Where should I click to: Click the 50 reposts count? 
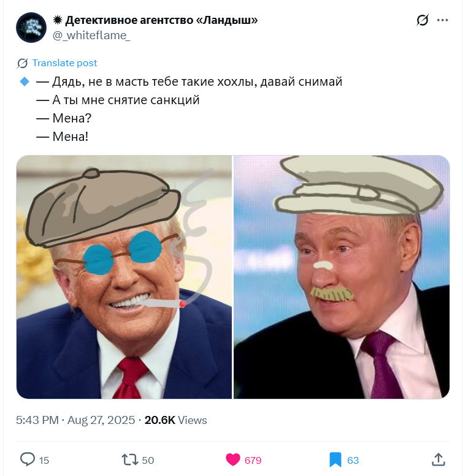[x=148, y=460]
